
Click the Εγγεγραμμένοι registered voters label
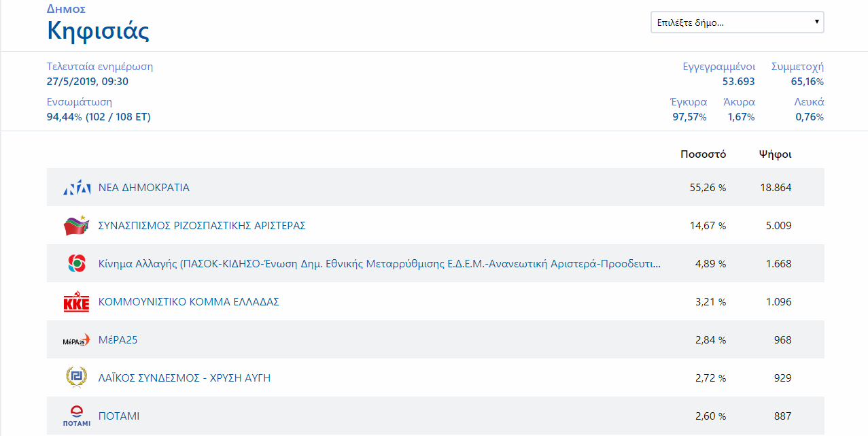pos(718,67)
